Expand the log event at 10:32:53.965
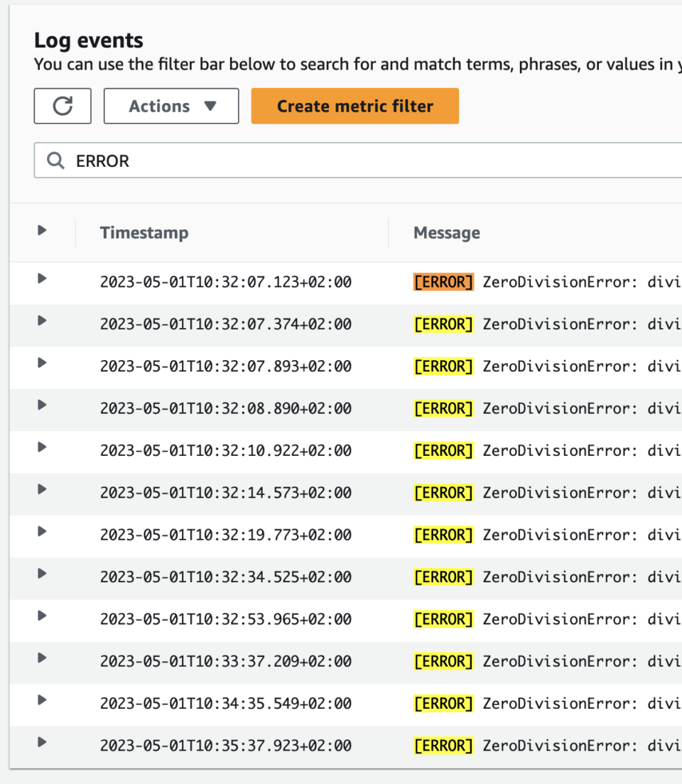Image resolution: width=682 pixels, height=784 pixels. (42, 616)
